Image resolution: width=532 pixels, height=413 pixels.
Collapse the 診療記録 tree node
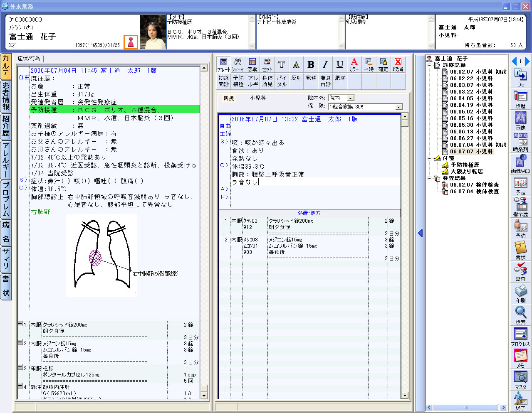429,65
